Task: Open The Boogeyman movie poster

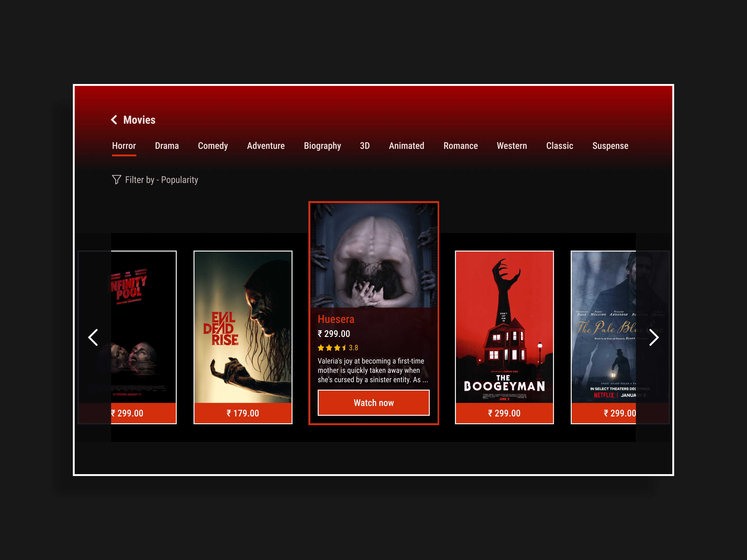Action: 504,324
